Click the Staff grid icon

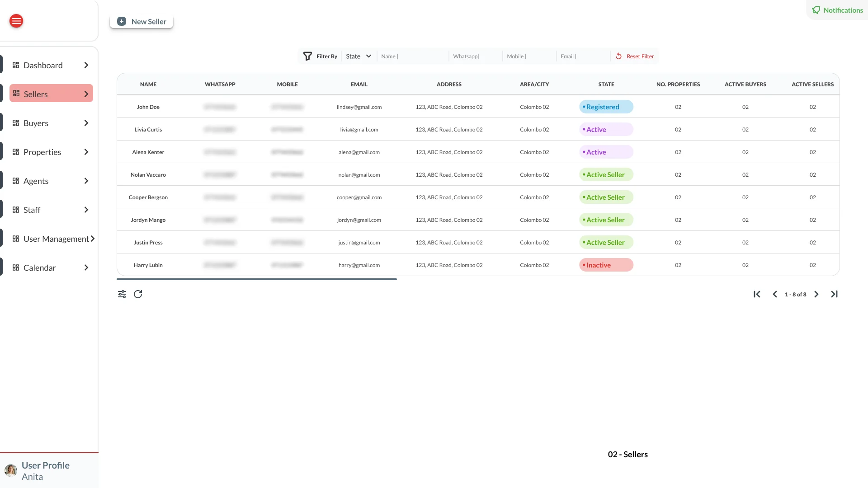16,210
